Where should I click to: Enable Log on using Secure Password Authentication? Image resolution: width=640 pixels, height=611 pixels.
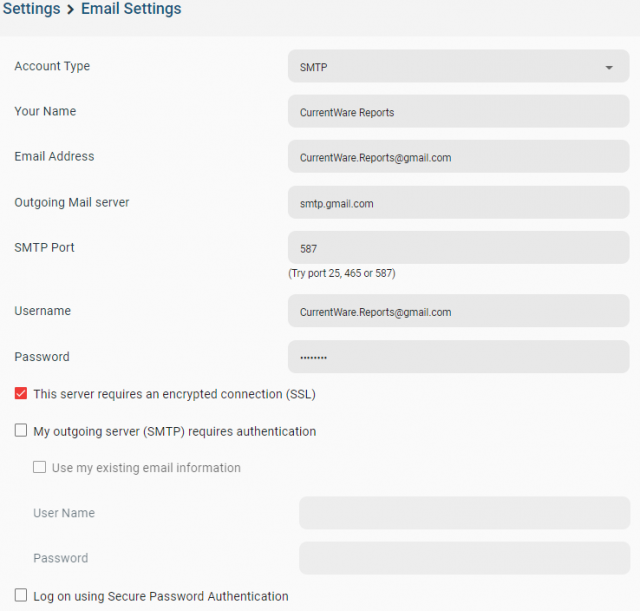click(x=21, y=595)
